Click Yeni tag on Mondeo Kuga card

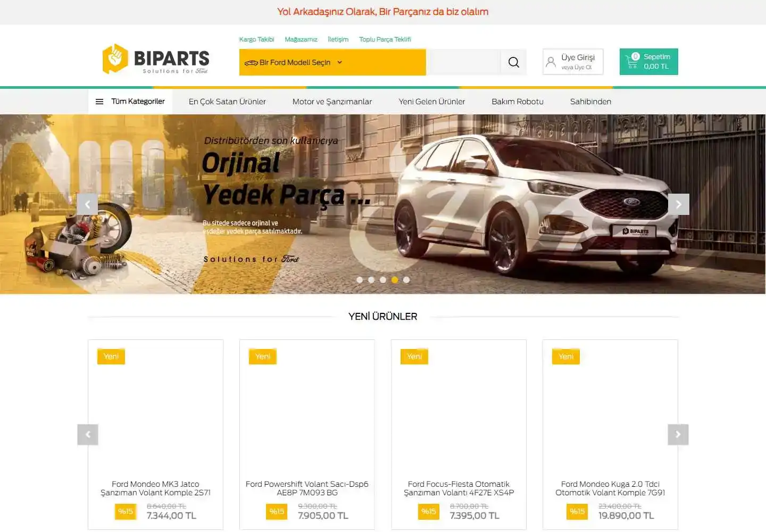pyautogui.click(x=566, y=356)
